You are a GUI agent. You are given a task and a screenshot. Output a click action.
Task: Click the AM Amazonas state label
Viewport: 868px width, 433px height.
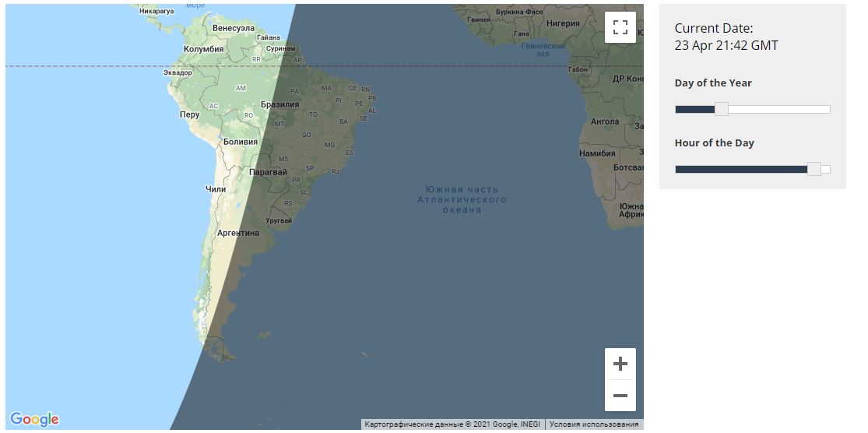pyautogui.click(x=241, y=88)
